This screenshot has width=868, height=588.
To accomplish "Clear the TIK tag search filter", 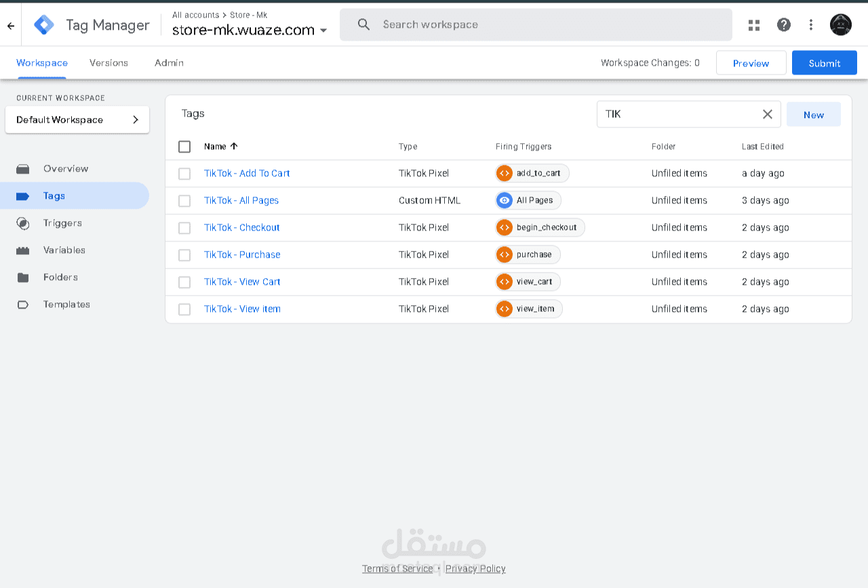I will click(768, 114).
